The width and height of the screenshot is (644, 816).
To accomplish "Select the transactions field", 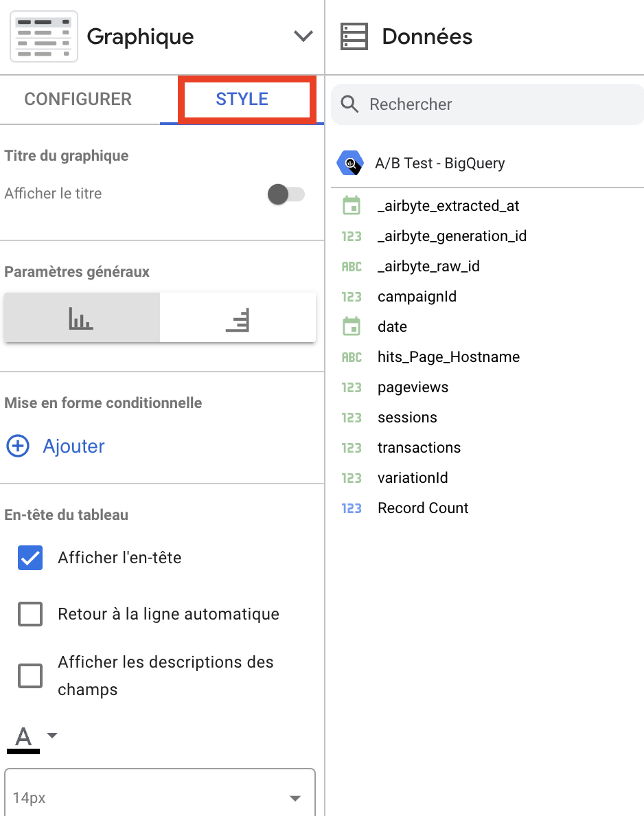I will coord(419,448).
